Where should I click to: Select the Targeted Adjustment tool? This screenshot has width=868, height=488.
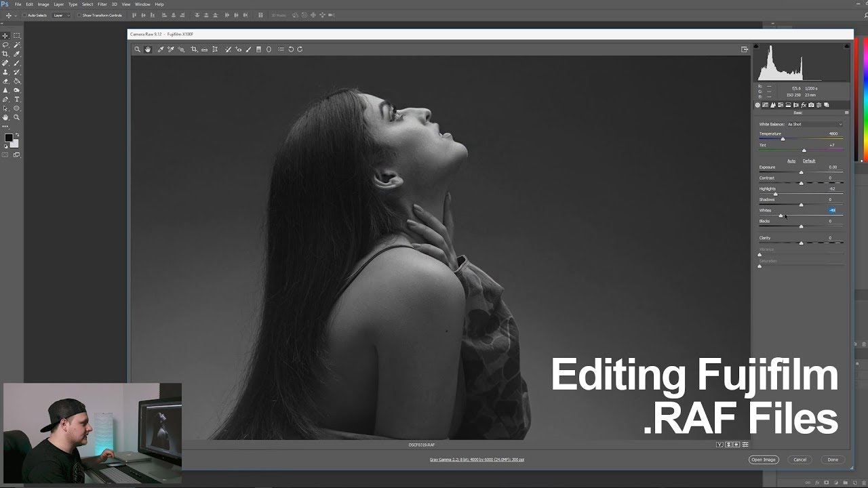pos(181,49)
